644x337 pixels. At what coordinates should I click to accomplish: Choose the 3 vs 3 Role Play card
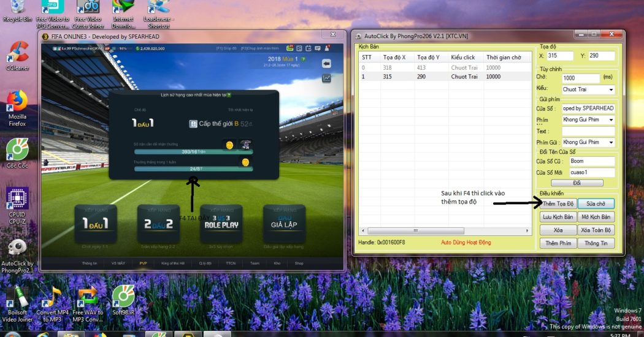pyautogui.click(x=221, y=224)
